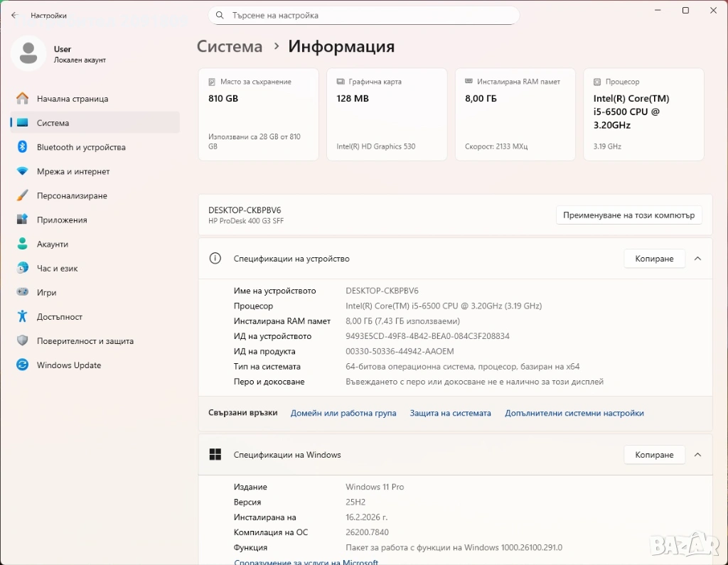Click the back arrow in the title bar
This screenshot has height=565, width=728.
pos(15,15)
